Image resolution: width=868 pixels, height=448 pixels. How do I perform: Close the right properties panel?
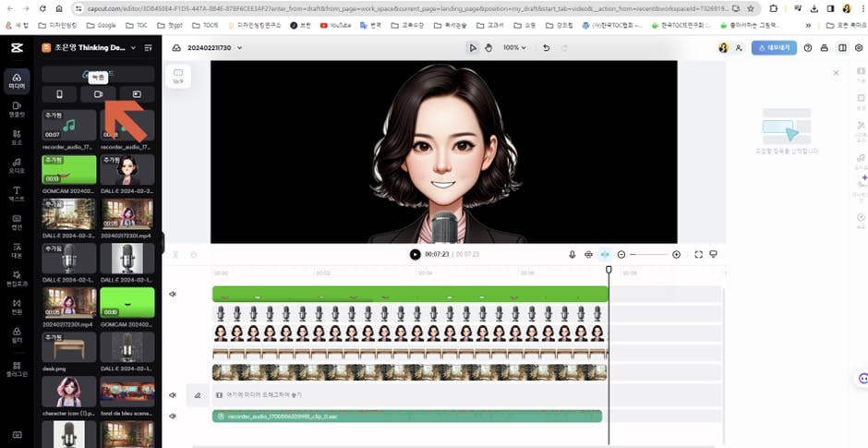[x=836, y=73]
